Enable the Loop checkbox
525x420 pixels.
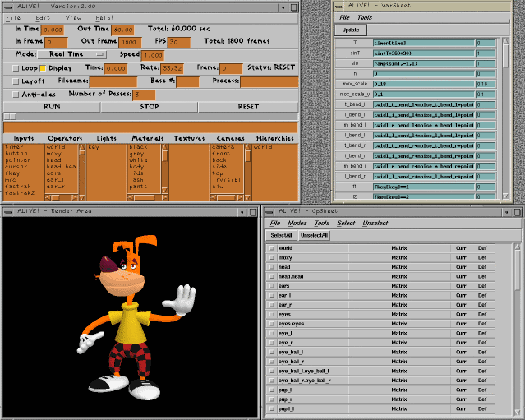click(16, 68)
